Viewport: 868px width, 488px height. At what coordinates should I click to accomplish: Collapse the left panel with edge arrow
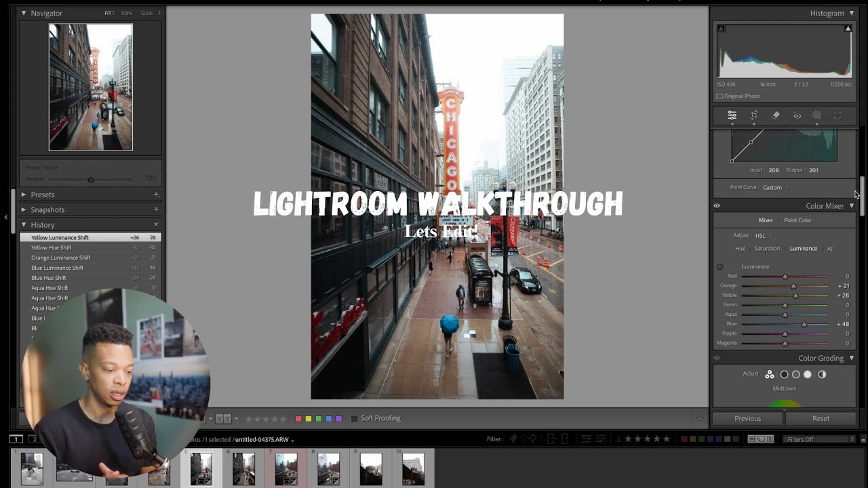click(6, 217)
